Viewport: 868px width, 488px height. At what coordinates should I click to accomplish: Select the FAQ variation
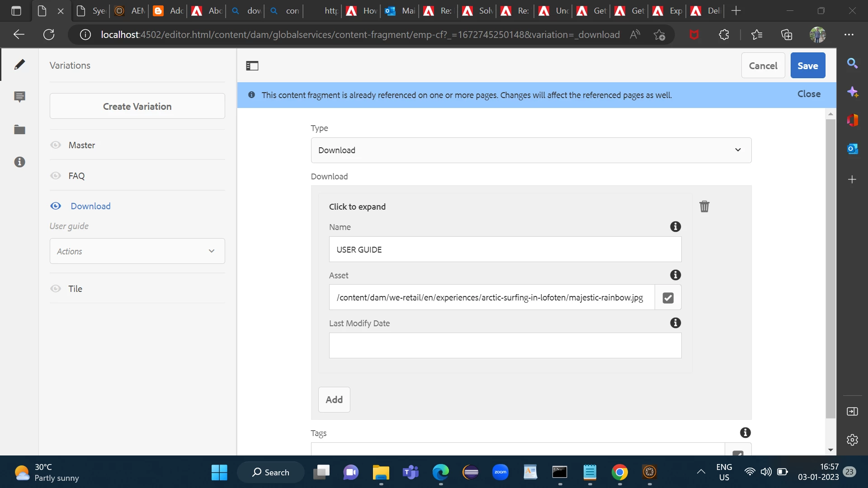pos(76,176)
